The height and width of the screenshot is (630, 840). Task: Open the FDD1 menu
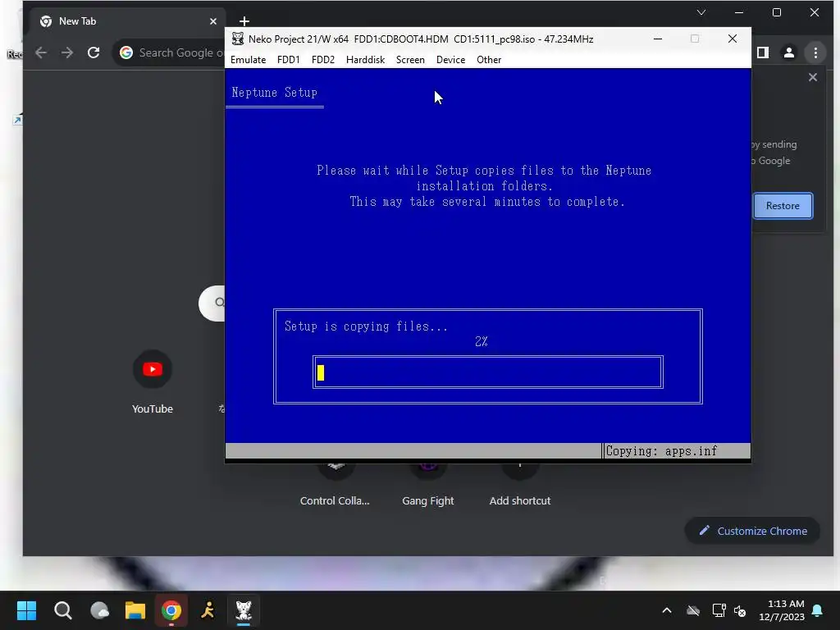tap(288, 59)
